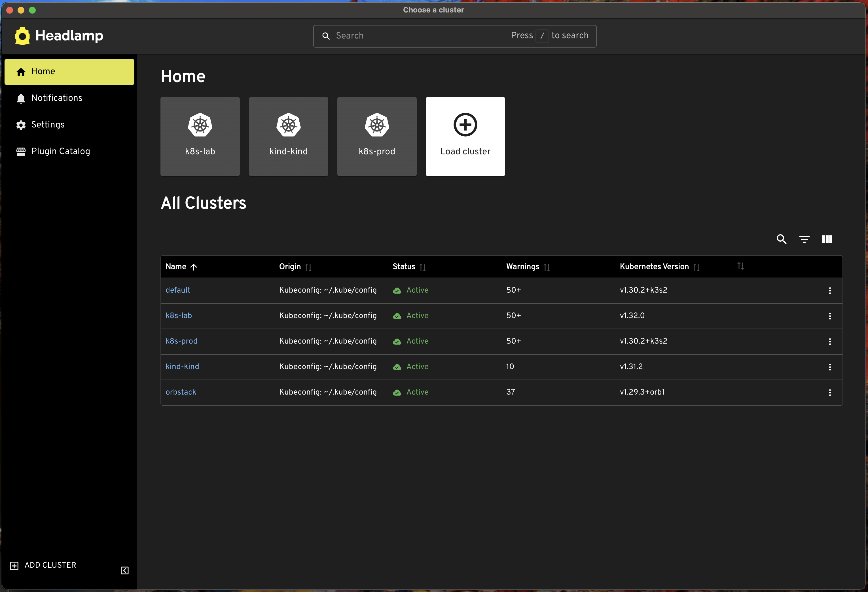
Task: Collapse the sidebar with arrow icon
Action: click(125, 570)
